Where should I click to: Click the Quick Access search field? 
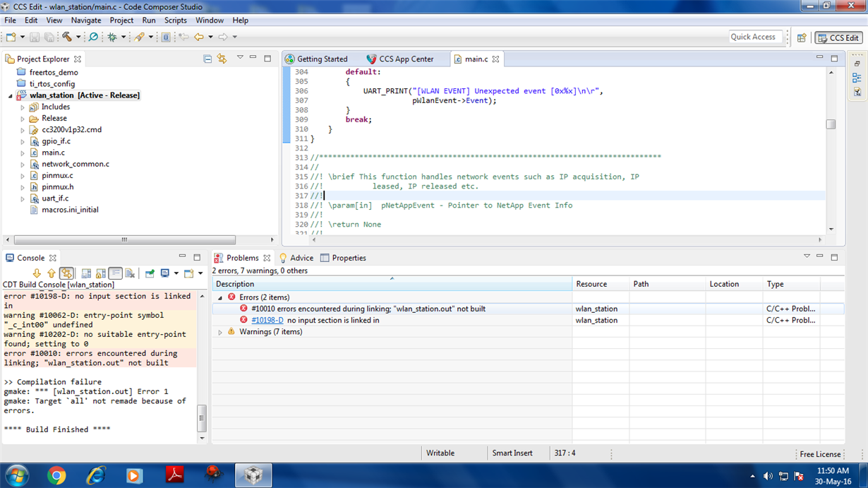coord(756,37)
